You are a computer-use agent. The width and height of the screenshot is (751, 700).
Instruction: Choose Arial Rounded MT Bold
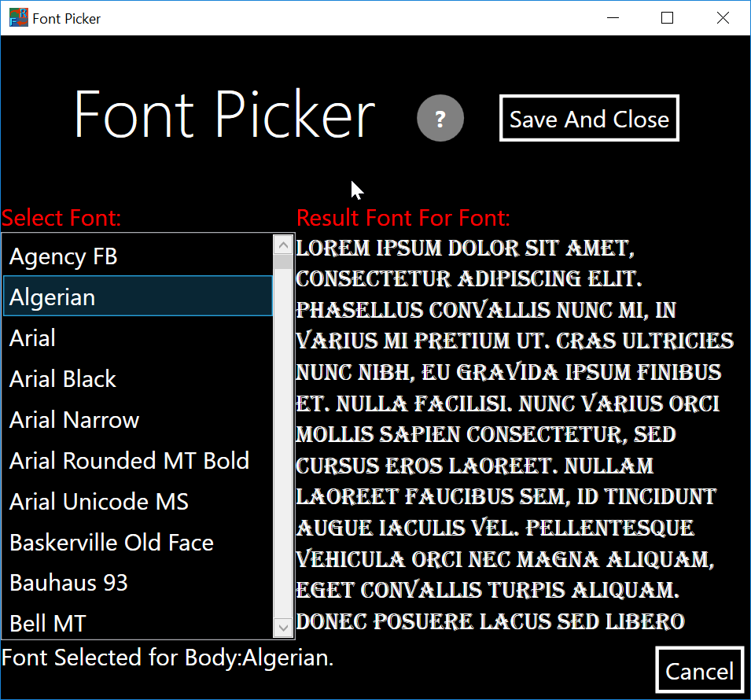138,460
